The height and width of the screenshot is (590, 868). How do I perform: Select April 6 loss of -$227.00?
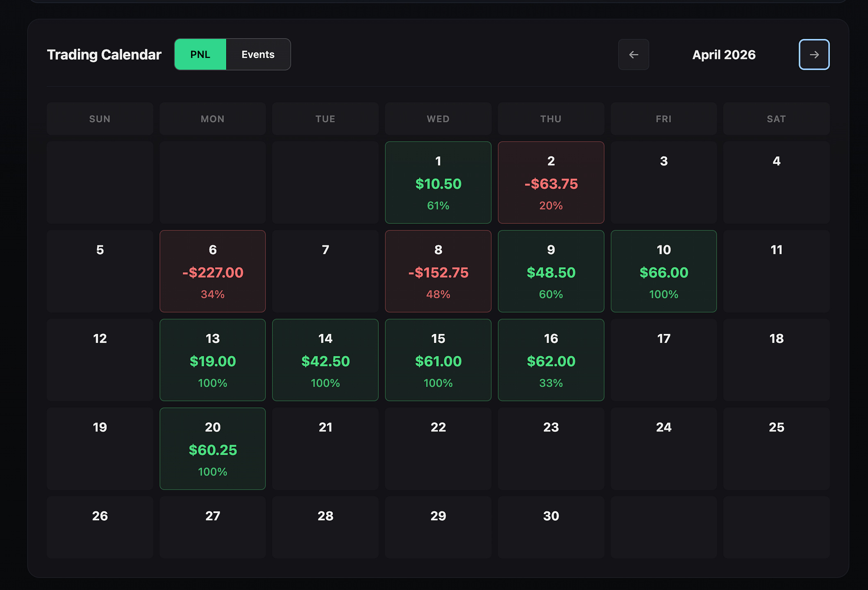tap(213, 271)
